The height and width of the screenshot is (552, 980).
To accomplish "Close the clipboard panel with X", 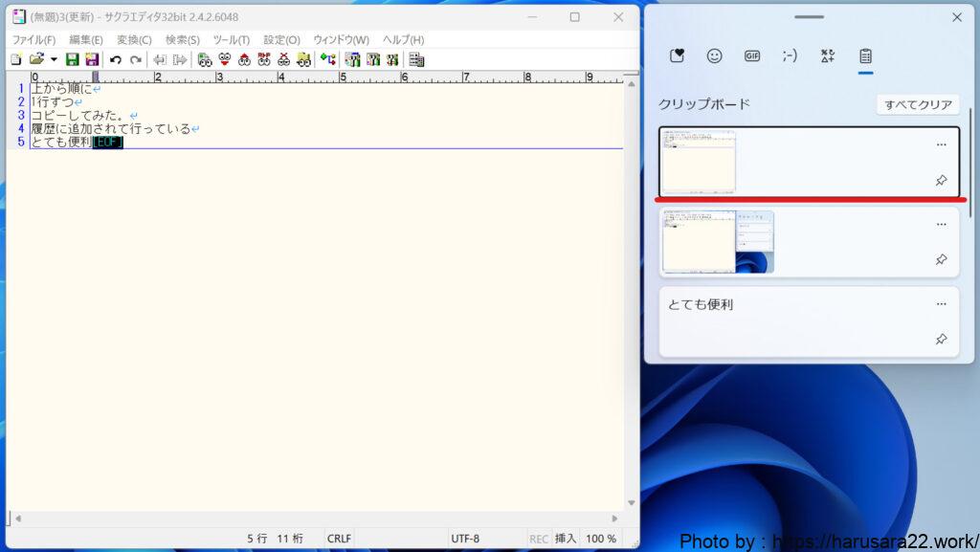I will pyautogui.click(x=956, y=17).
